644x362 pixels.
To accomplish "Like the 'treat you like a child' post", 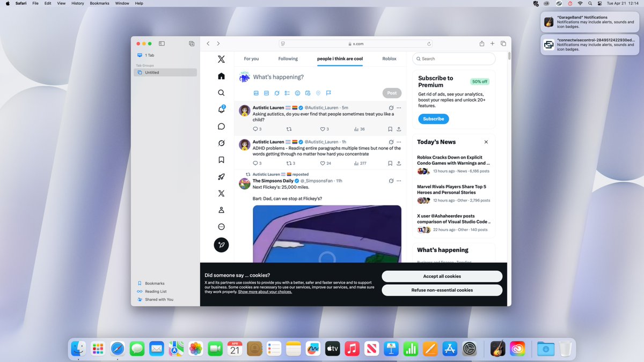I will 324,129.
